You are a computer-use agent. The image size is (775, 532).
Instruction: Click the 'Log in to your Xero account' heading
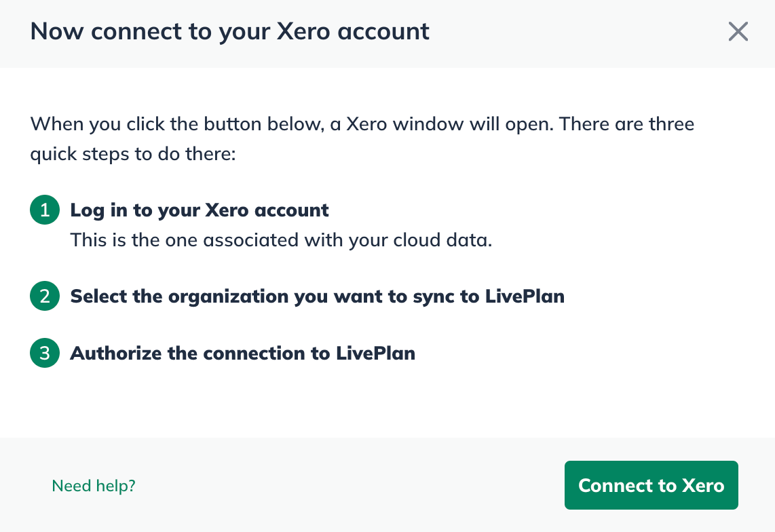point(200,210)
